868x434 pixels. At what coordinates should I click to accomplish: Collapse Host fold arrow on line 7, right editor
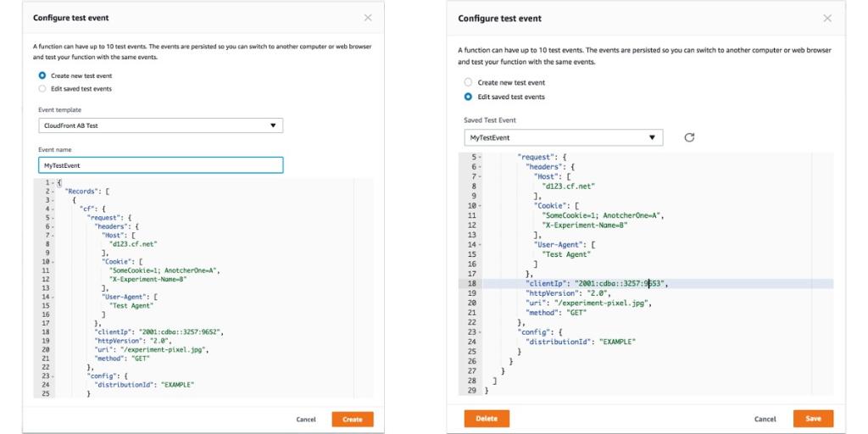pyautogui.click(x=480, y=176)
